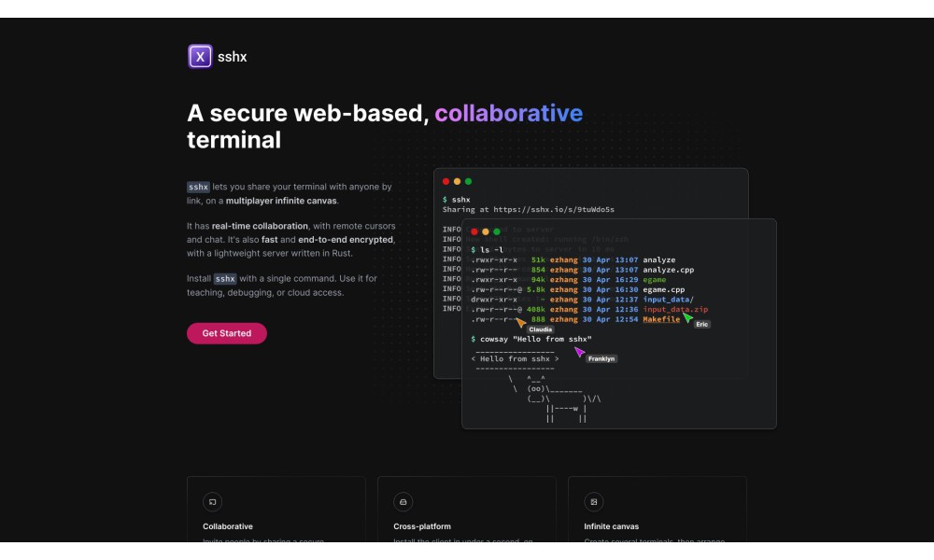Click the Cross-platform feature card icon

click(x=403, y=502)
